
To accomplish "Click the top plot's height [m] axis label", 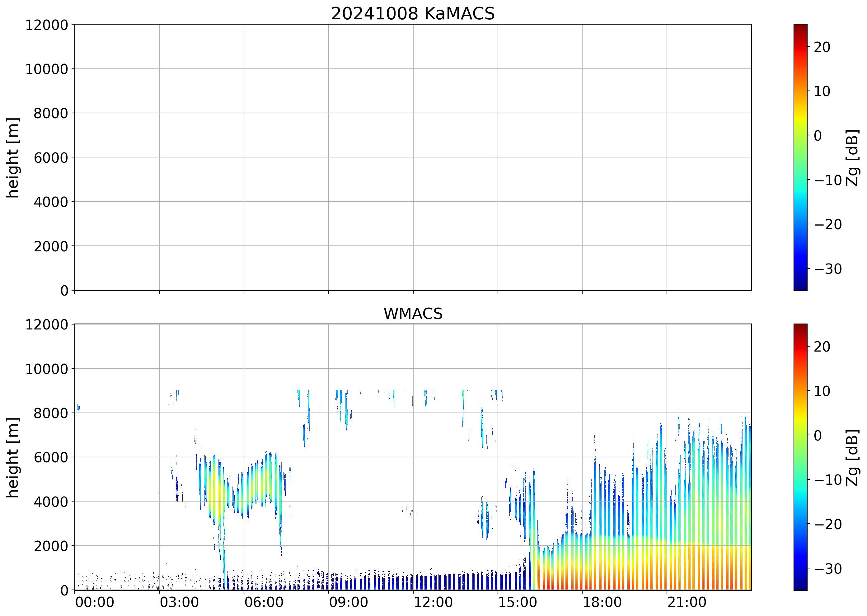I will (x=12, y=157).
